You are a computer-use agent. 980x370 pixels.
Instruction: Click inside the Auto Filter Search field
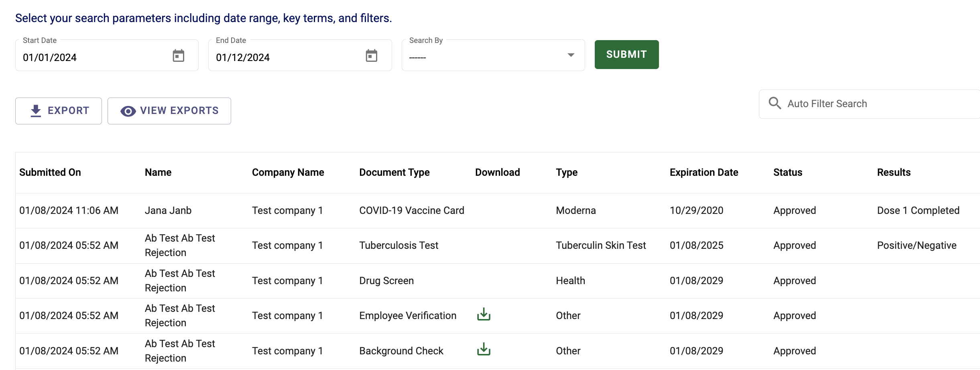pos(843,103)
